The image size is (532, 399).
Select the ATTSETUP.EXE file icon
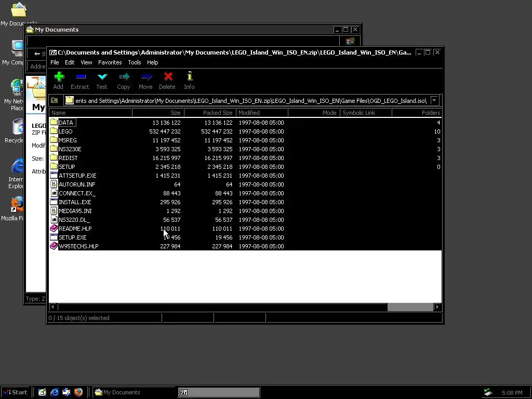pyautogui.click(x=54, y=175)
